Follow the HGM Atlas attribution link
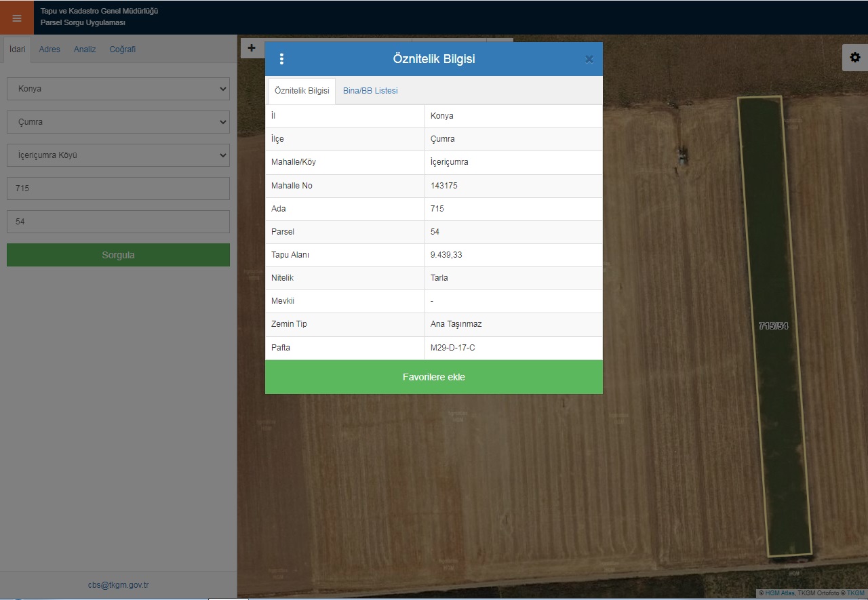Image resolution: width=868 pixels, height=600 pixels. 779,593
